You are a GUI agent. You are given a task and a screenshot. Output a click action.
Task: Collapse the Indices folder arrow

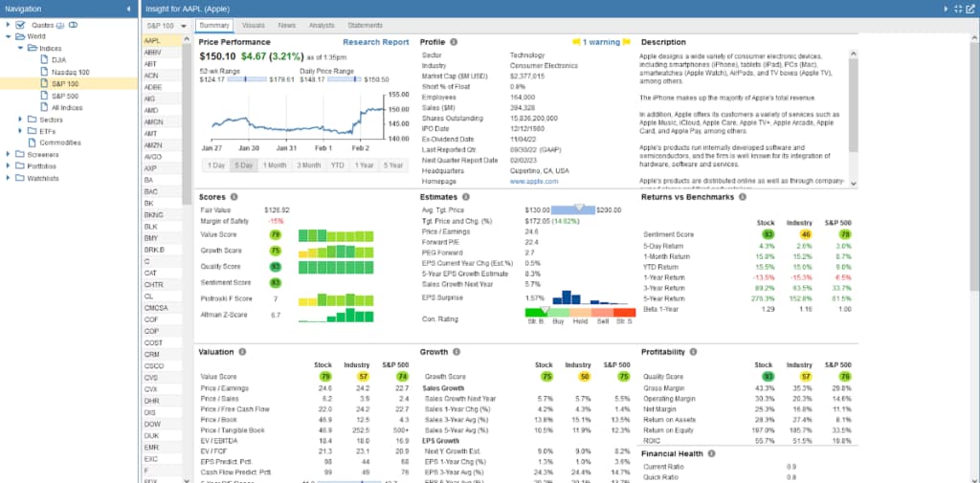[20, 48]
